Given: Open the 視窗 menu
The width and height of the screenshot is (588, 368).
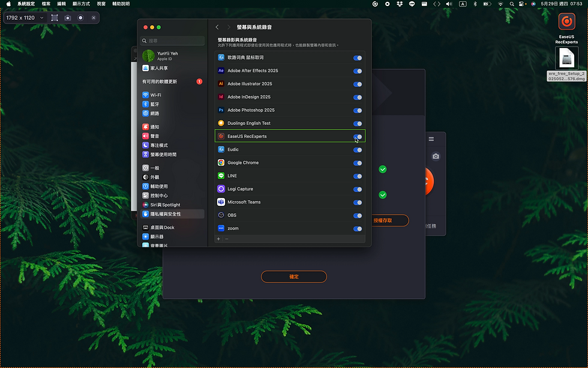Looking at the screenshot, I should [101, 4].
